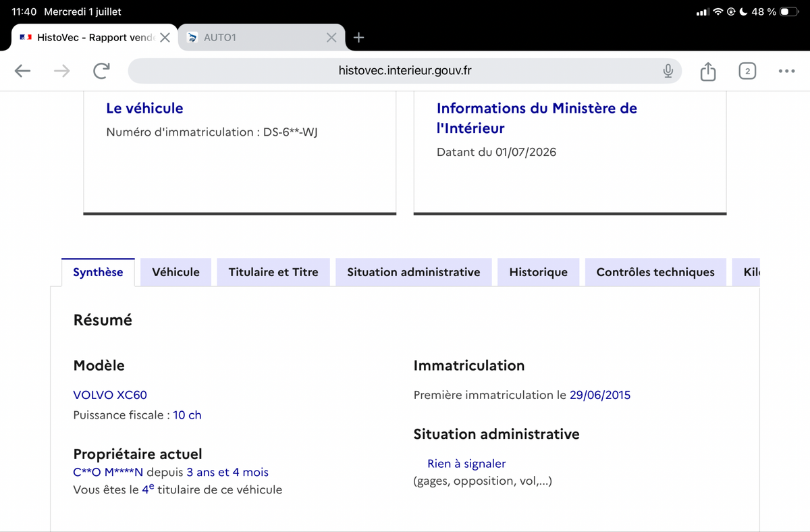Close the HistoVec browser tab
This screenshot has width=810, height=532.
tap(164, 38)
